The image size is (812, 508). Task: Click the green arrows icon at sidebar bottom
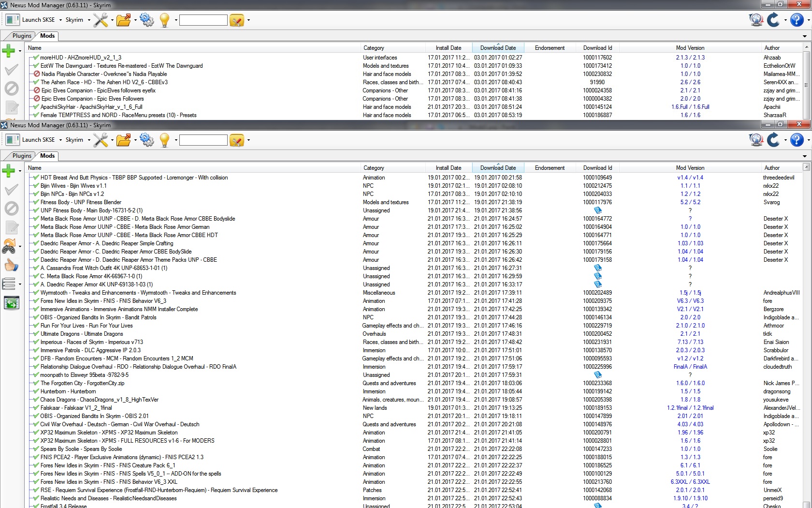[x=11, y=303]
